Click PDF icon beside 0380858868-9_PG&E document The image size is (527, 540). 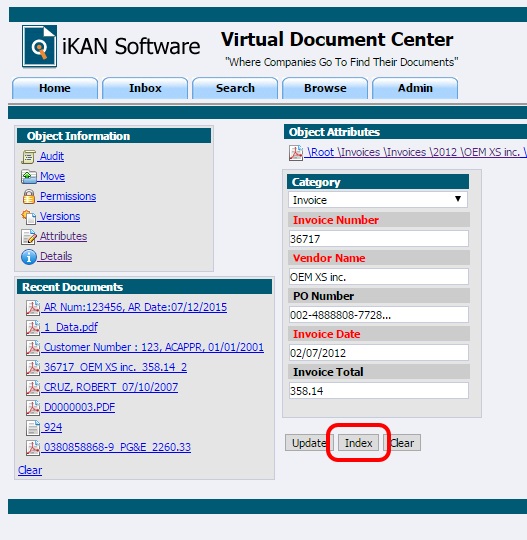tap(33, 447)
